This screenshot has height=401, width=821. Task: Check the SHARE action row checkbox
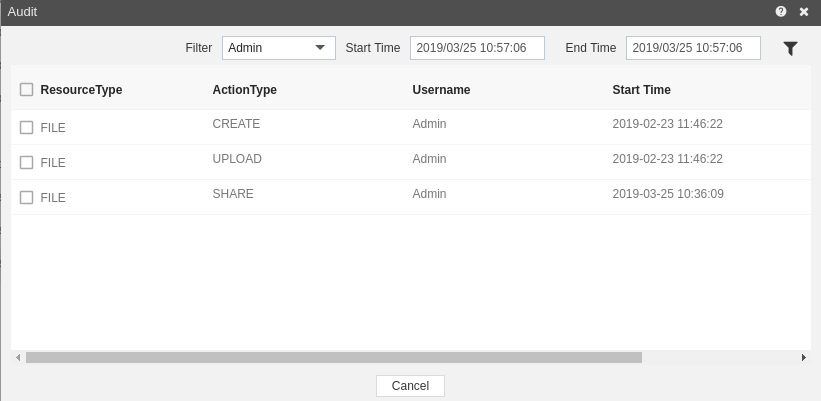coord(26,197)
